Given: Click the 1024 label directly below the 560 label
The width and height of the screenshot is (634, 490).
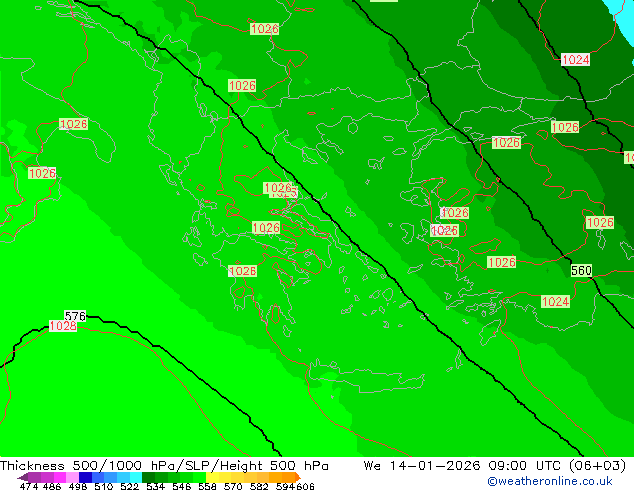Looking at the screenshot, I should pos(556,302).
